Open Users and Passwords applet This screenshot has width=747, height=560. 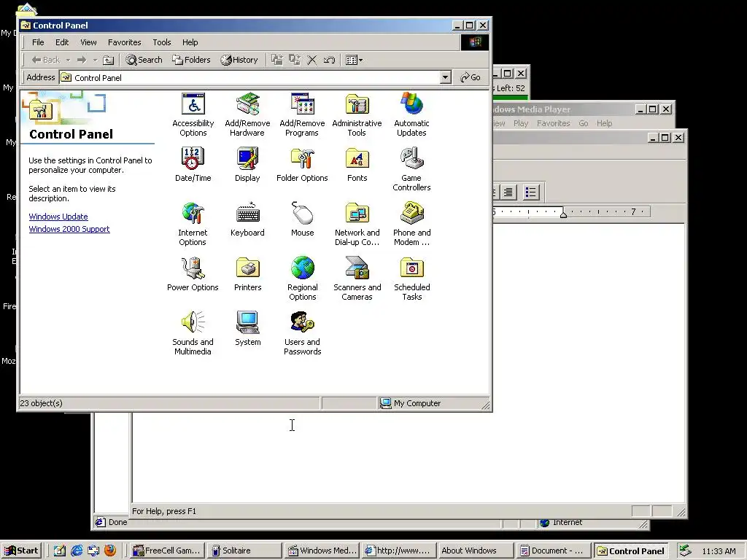coord(302,333)
